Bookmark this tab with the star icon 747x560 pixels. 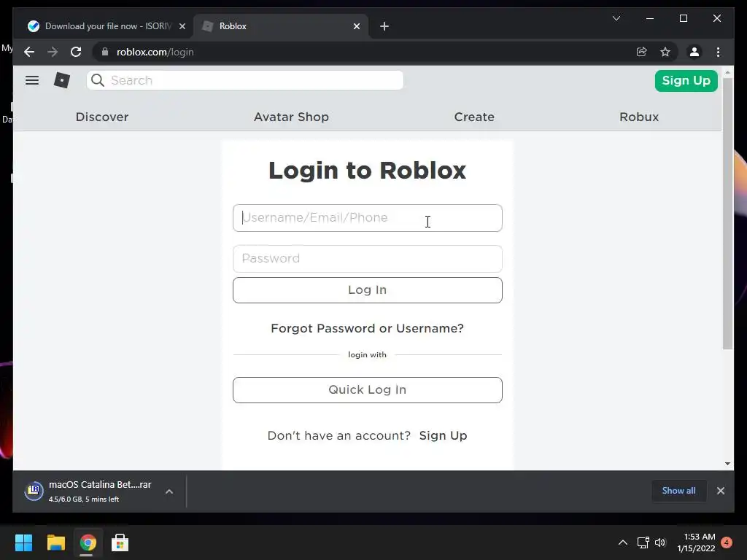665,52
